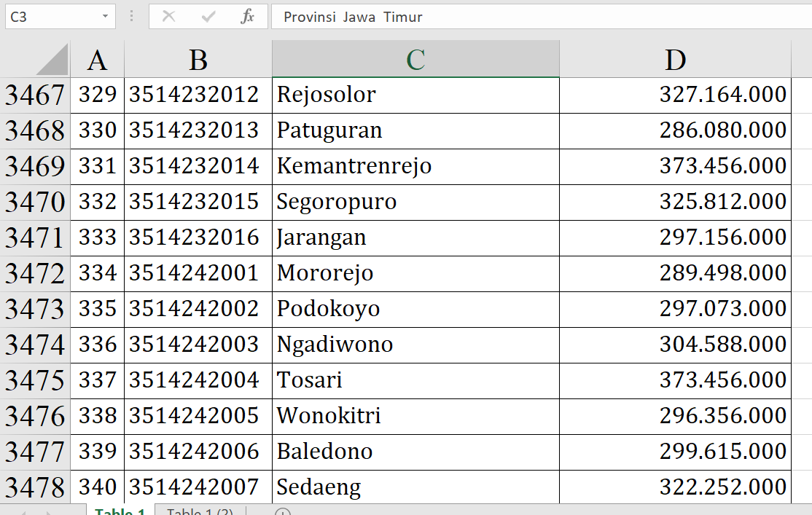Select row 3467 header
The height and width of the screenshot is (515, 812).
click(35, 95)
